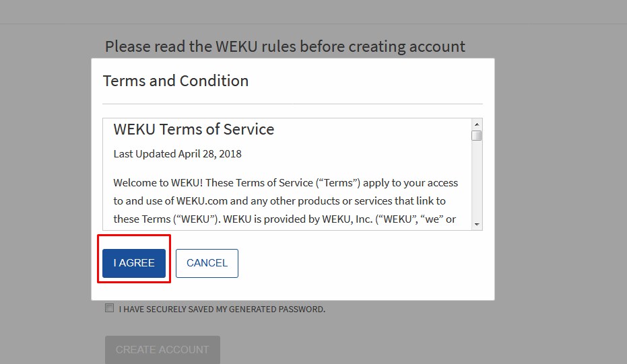The image size is (627, 364).
Task: Click the 'Terms and Condition' dialog title
Action: click(176, 81)
